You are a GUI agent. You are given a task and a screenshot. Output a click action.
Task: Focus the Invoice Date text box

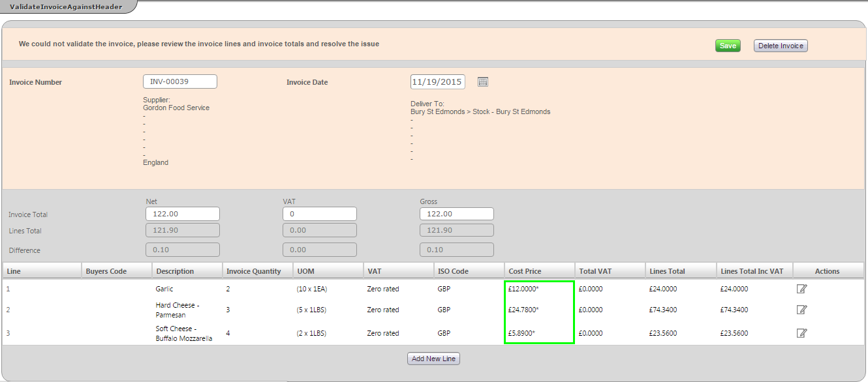(x=437, y=81)
